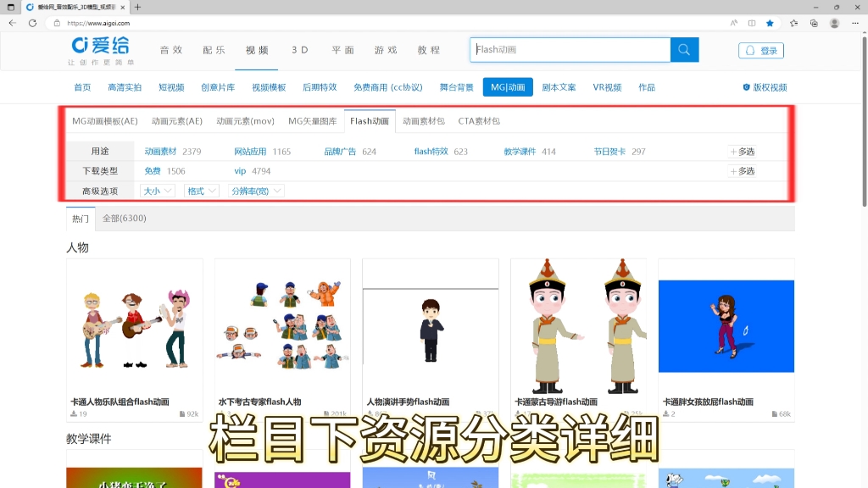Click the blue search magnifier button

pyautogui.click(x=684, y=50)
